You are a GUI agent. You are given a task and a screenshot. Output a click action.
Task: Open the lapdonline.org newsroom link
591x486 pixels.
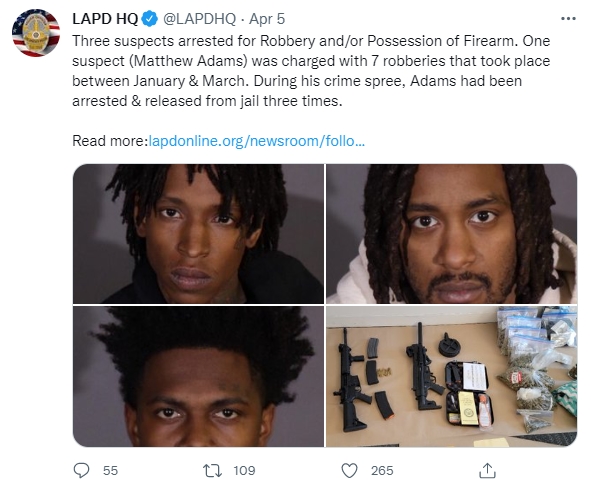click(x=257, y=141)
